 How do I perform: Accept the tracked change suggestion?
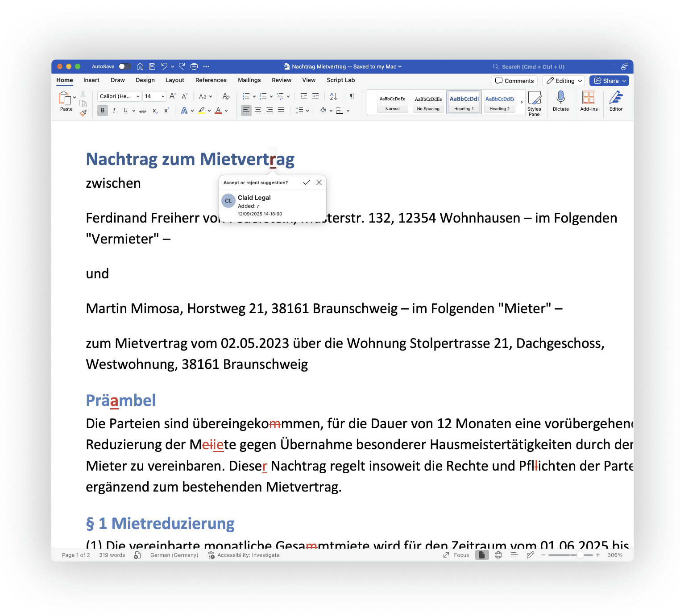pos(307,182)
